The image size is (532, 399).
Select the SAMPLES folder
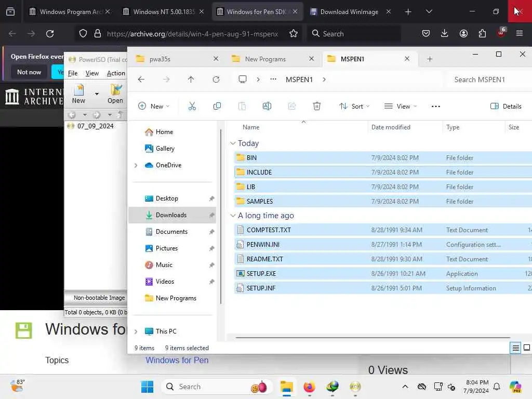point(383,201)
